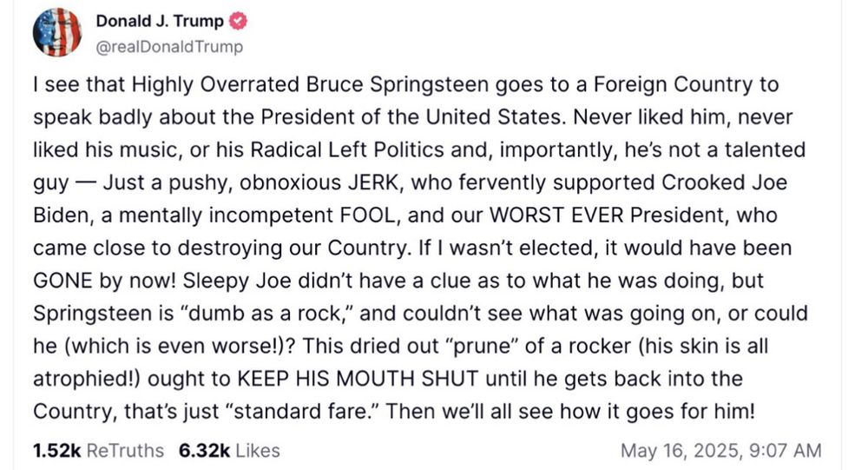Click the quoted word prune in the post
The image size is (868, 470).
click(474, 346)
